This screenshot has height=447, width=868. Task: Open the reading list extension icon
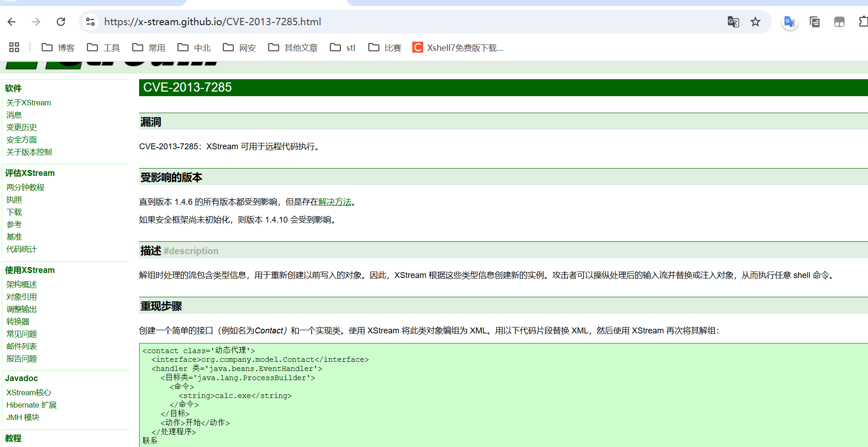(x=815, y=22)
